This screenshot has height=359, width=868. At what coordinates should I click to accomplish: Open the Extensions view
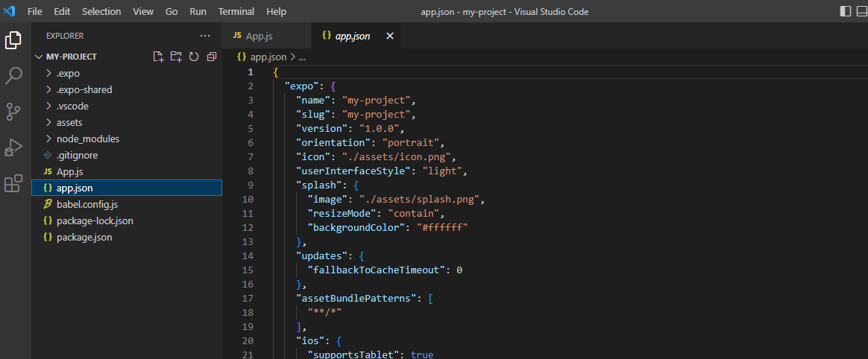(x=13, y=183)
